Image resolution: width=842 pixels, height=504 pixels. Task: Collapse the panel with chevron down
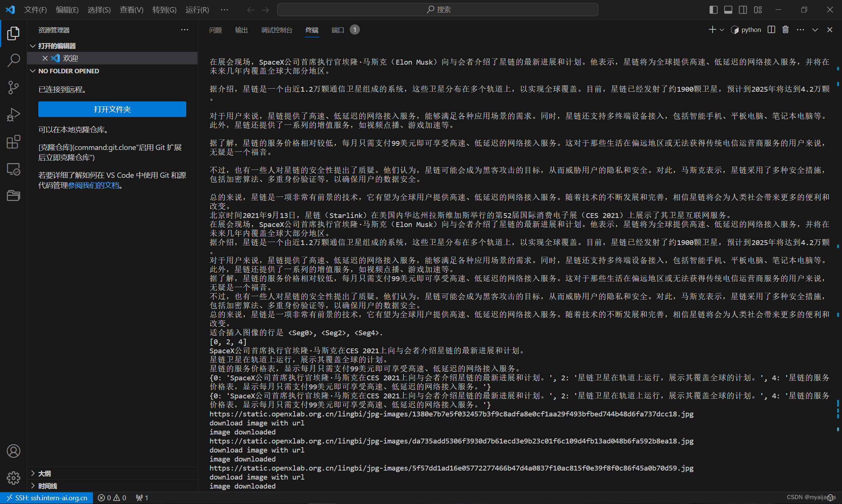tap(815, 30)
